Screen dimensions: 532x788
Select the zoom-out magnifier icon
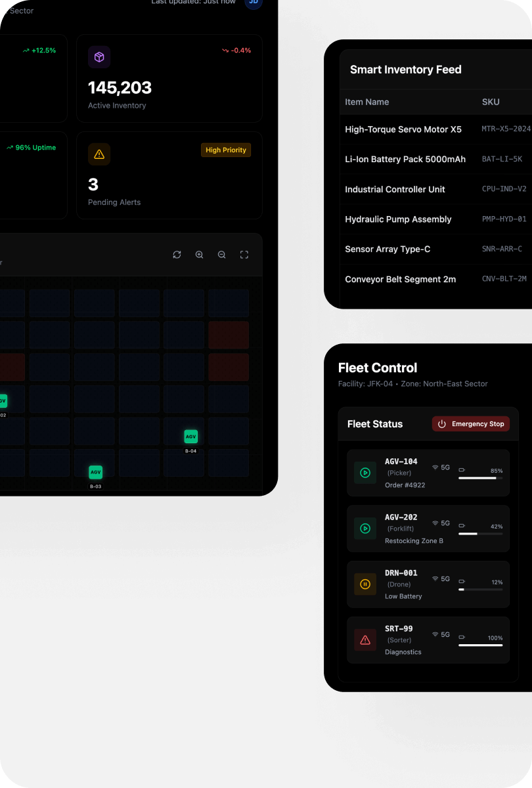pos(221,254)
